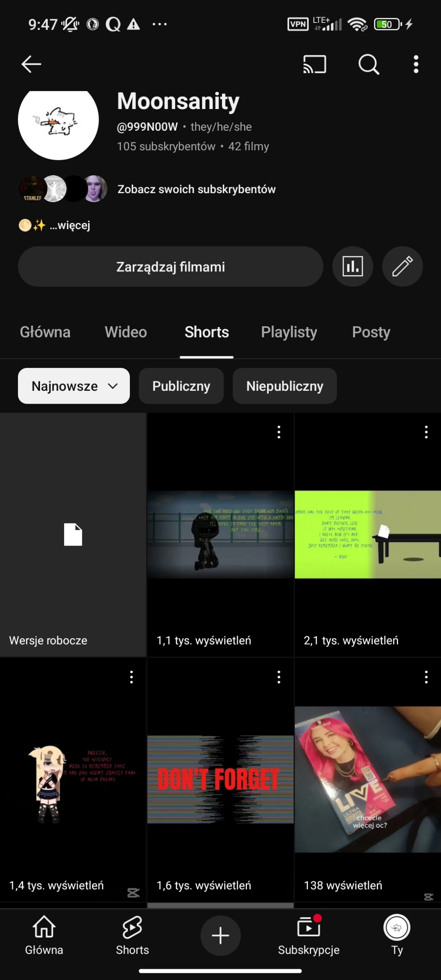Open options for the 2,1 tys. wyświetleń short
The height and width of the screenshot is (980, 441).
426,432
